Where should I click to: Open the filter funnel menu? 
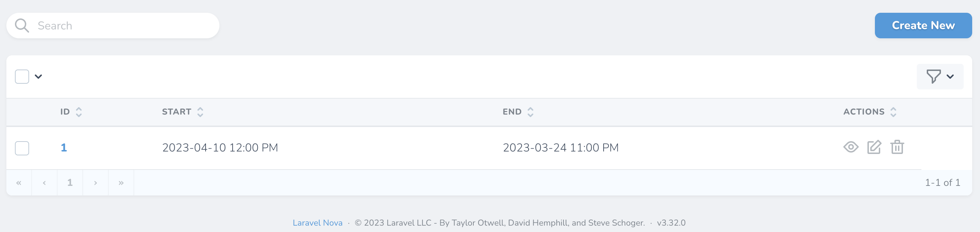click(x=933, y=76)
